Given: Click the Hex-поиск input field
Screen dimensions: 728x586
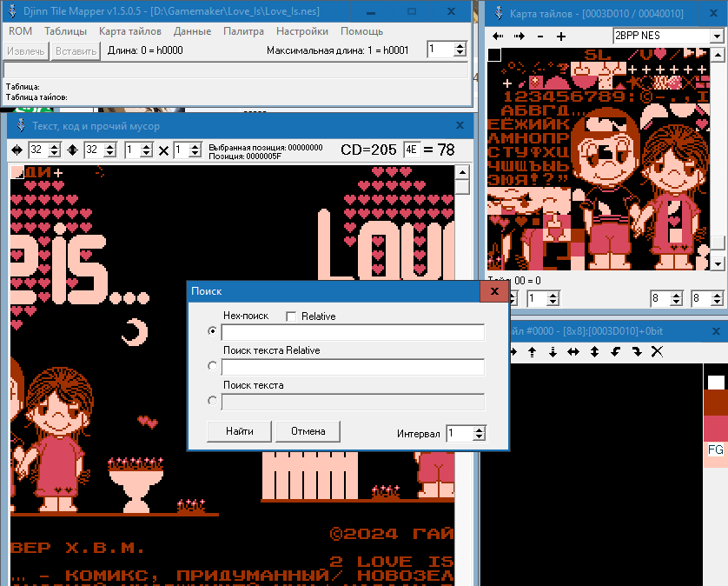Looking at the screenshot, I should [x=353, y=332].
